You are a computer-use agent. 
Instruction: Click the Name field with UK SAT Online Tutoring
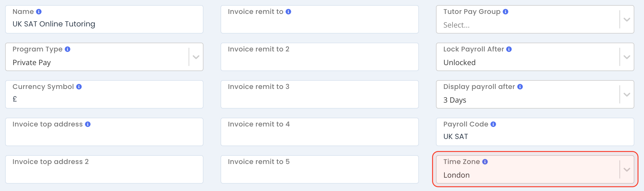point(104,19)
